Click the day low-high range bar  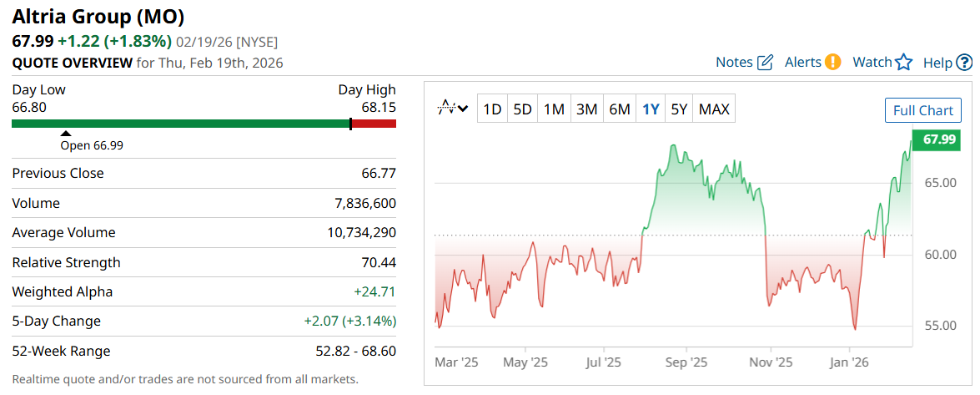coord(204,124)
